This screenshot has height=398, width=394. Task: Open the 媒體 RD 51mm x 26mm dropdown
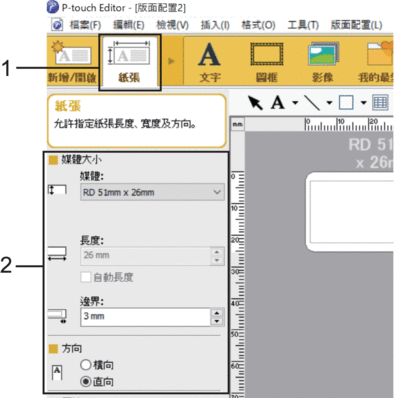[152, 192]
